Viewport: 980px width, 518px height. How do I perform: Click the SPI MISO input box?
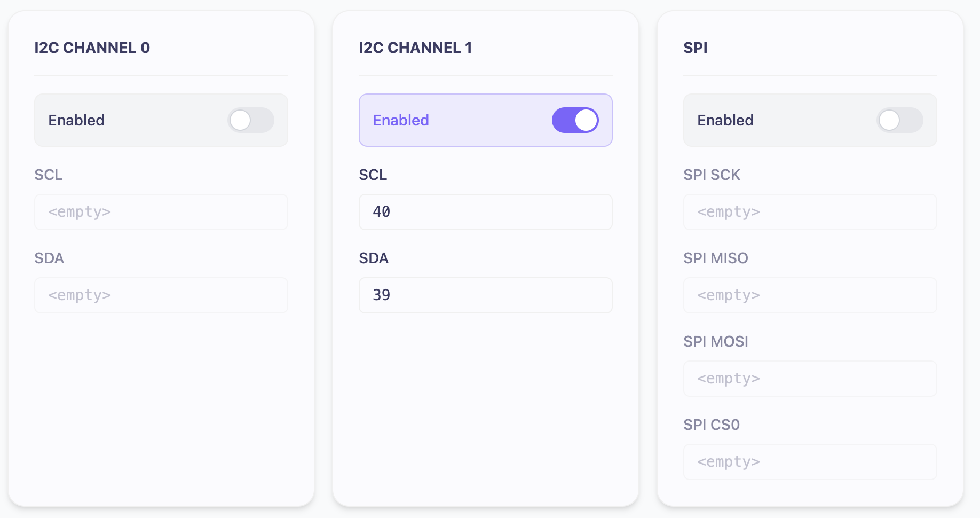pyautogui.click(x=810, y=295)
